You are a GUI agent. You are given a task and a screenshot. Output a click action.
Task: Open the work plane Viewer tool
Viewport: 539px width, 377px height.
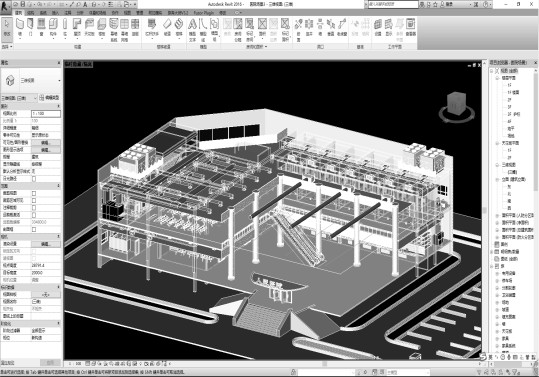[x=410, y=27]
